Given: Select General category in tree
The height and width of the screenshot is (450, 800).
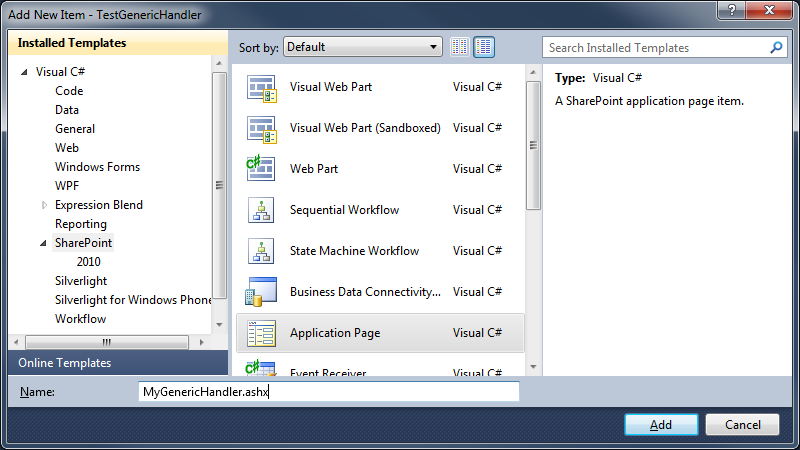Looking at the screenshot, I should (75, 129).
